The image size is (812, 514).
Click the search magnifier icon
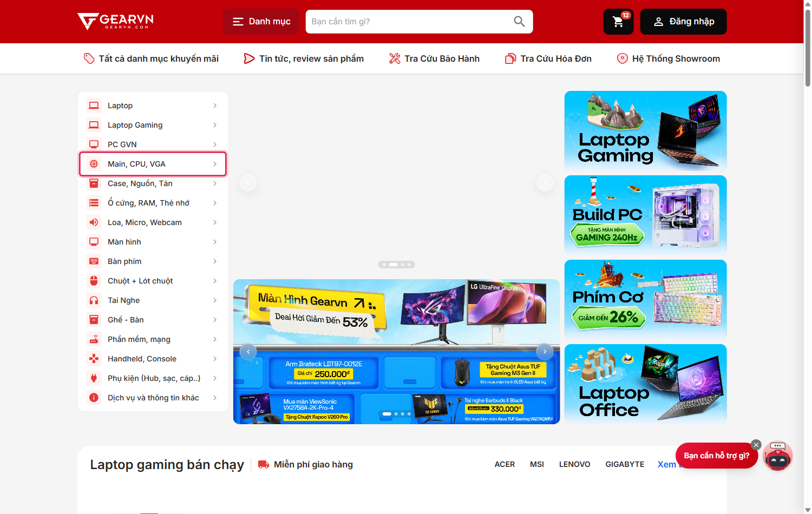coord(519,22)
